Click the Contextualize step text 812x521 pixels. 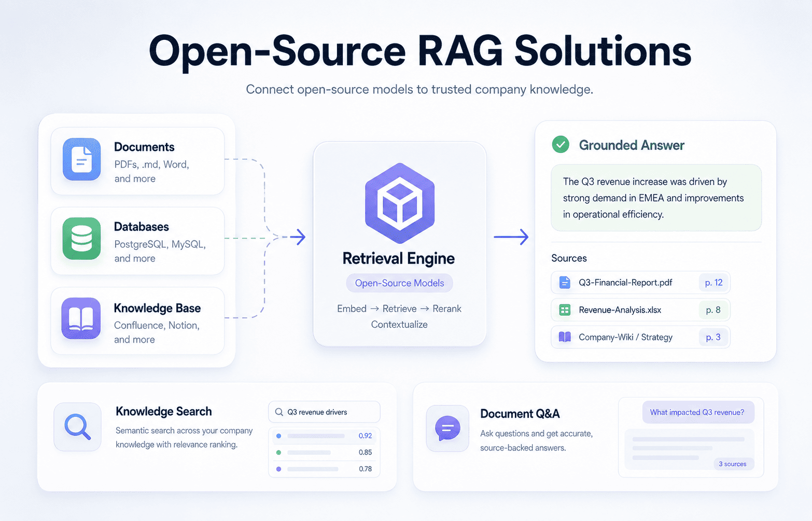pos(399,325)
